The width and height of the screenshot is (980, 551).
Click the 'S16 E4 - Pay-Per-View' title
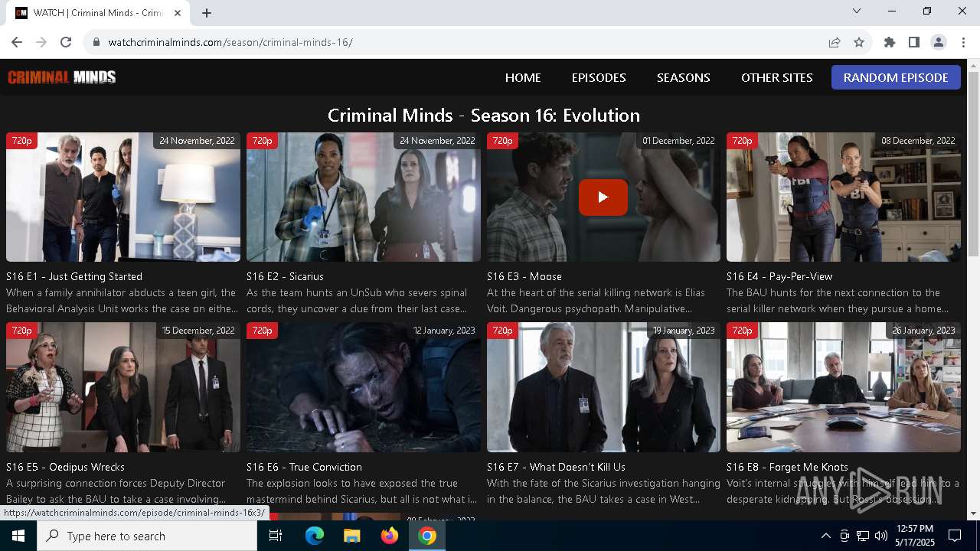(779, 276)
